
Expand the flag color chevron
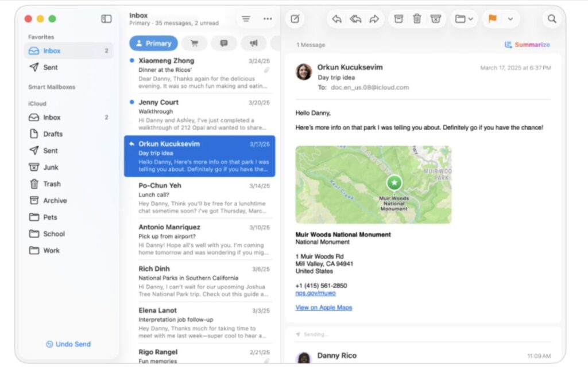(x=510, y=19)
